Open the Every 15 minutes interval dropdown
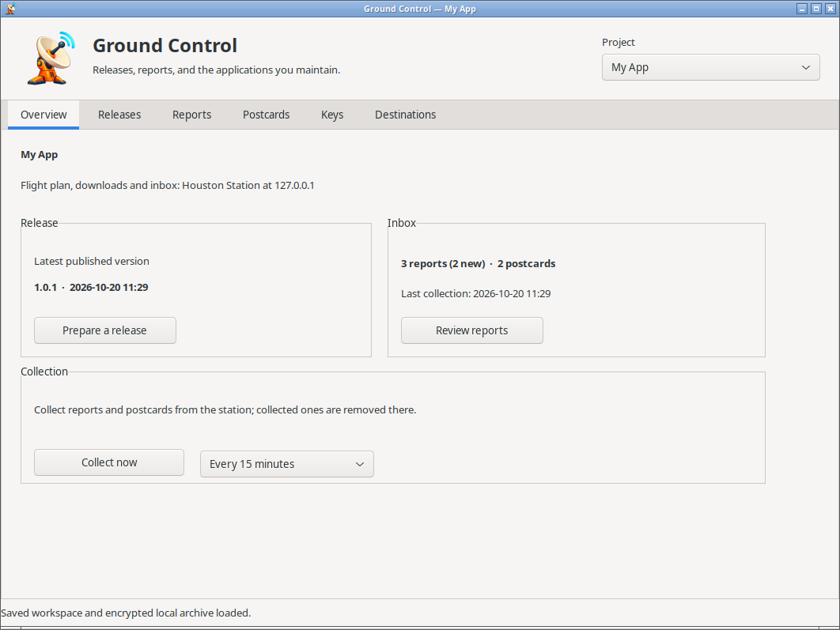 (286, 464)
